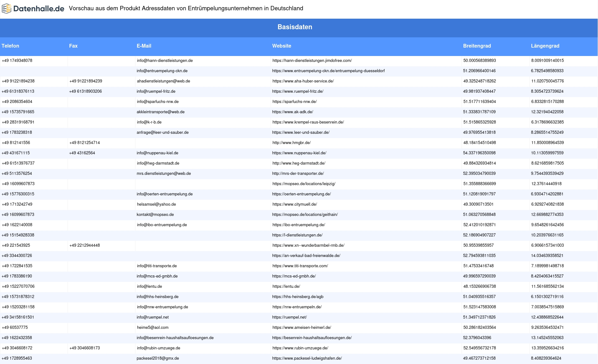Click email kontakt@mopseo.de

(155, 215)
